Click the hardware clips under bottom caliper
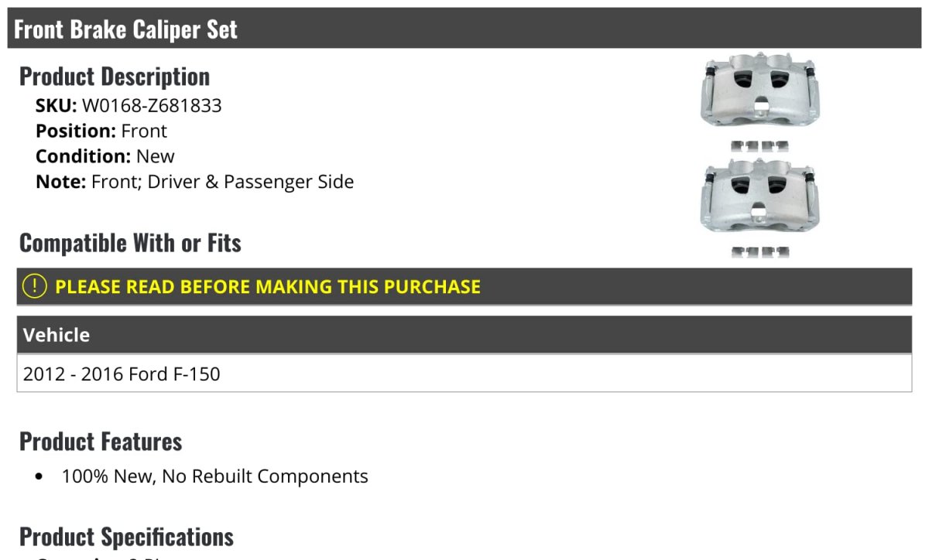 point(759,251)
